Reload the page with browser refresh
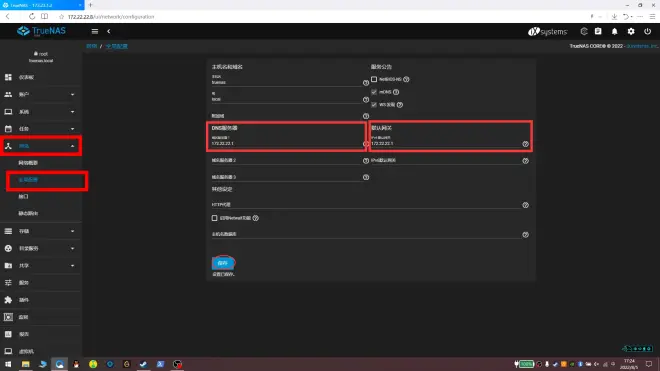The height and width of the screenshot is (371, 660). pyautogui.click(x=32, y=16)
